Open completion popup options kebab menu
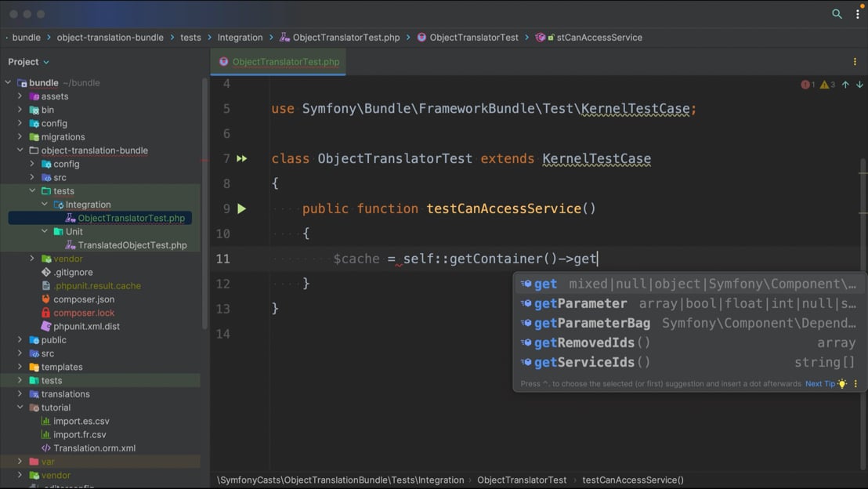Image resolution: width=868 pixels, height=489 pixels. (855, 384)
